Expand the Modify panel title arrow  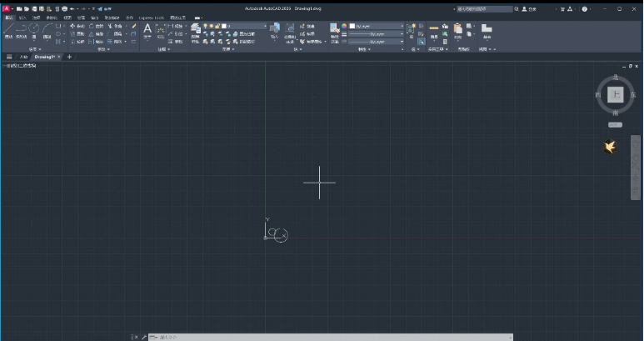pyautogui.click(x=108, y=49)
